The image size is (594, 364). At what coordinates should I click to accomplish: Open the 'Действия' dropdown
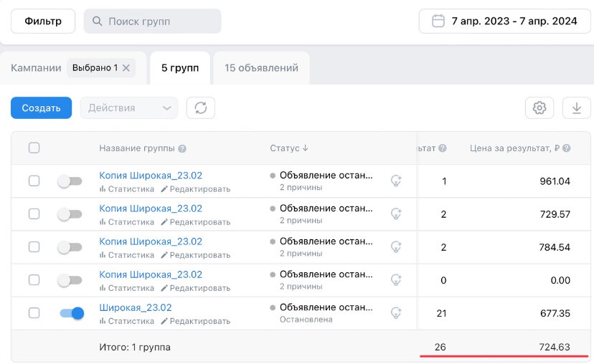click(x=129, y=107)
